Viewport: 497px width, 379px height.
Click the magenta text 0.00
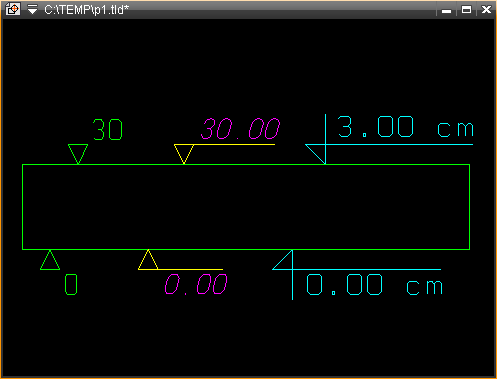pos(196,284)
